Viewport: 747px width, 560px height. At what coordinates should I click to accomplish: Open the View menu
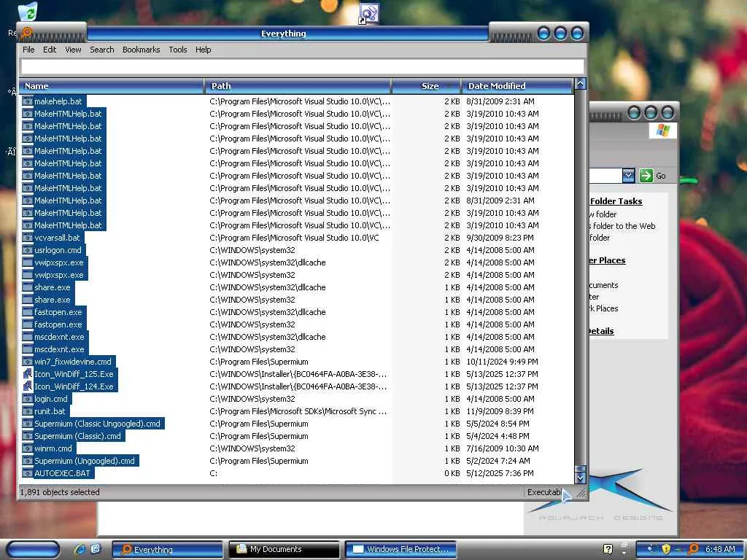(73, 50)
